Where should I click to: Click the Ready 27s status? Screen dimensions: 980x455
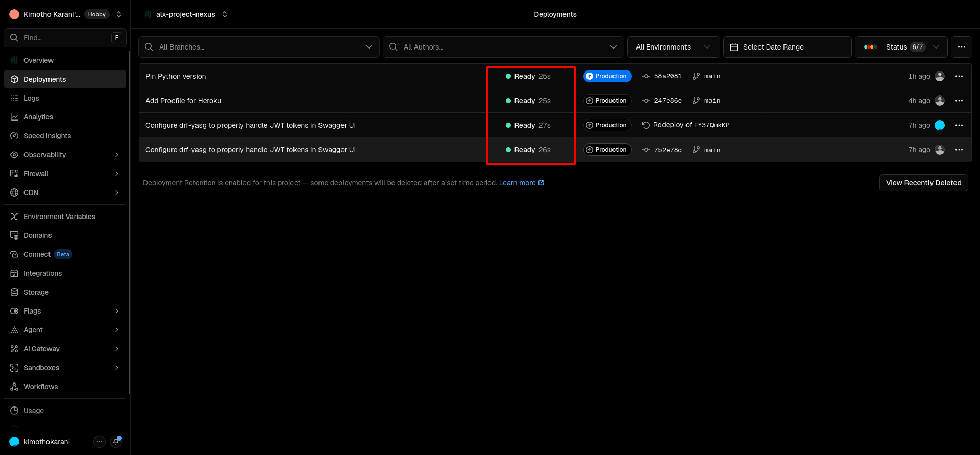tap(528, 125)
